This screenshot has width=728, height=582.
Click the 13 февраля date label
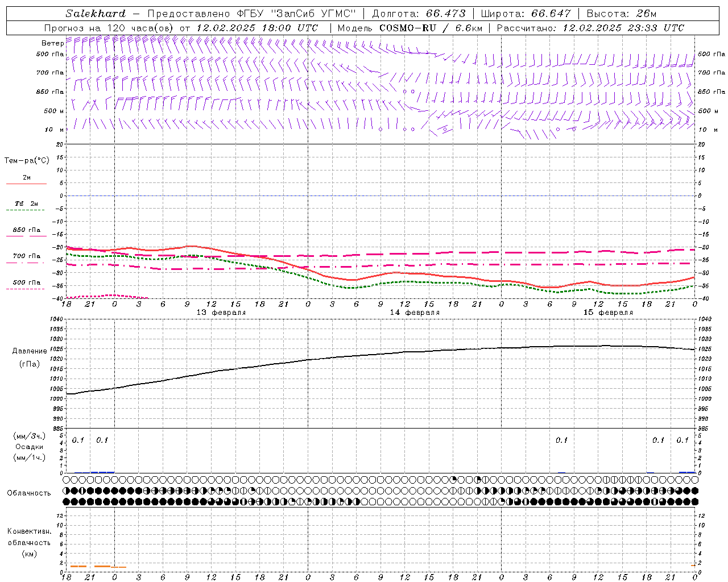[221, 313]
